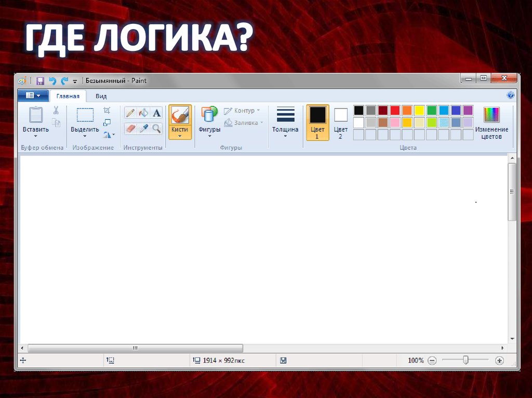This screenshot has height=398, width=532.
Task: Click the 100% zoom level text
Action: (416, 360)
